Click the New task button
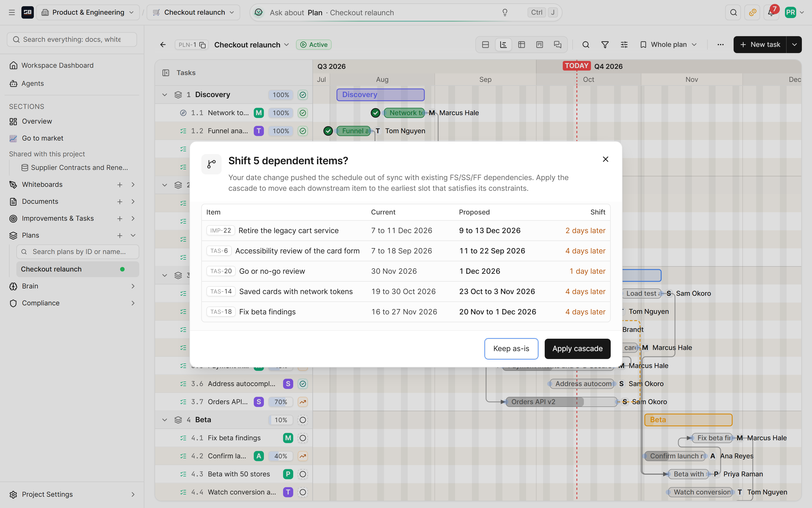 tap(760, 45)
